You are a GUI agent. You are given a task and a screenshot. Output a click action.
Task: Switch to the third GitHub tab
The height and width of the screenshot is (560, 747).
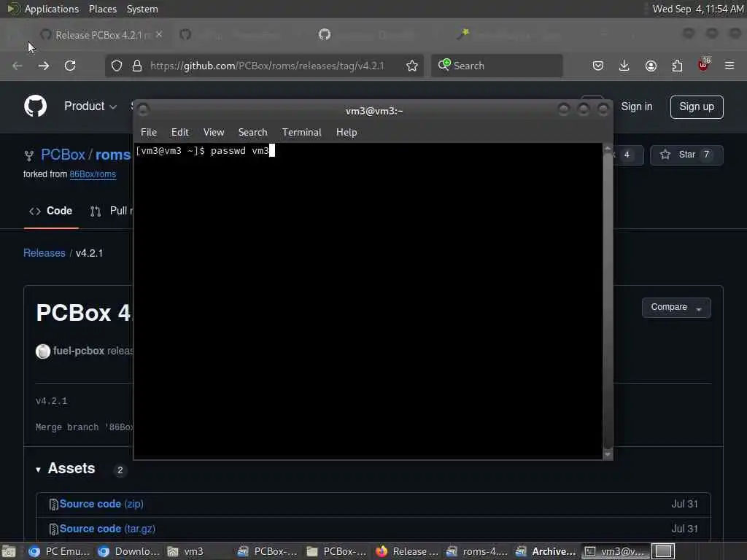click(x=376, y=35)
